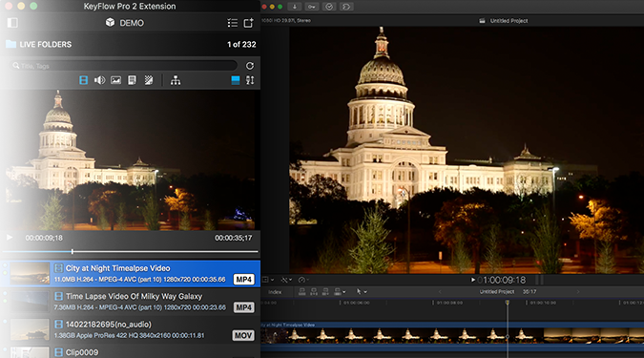
Task: Click the 14022182695 clip thumbnail
Action: 30,329
